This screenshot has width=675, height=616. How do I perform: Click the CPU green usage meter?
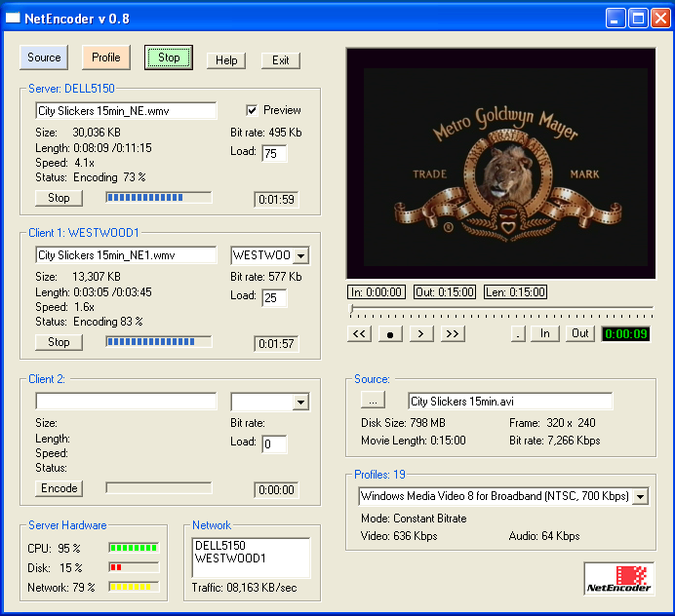pos(134,548)
